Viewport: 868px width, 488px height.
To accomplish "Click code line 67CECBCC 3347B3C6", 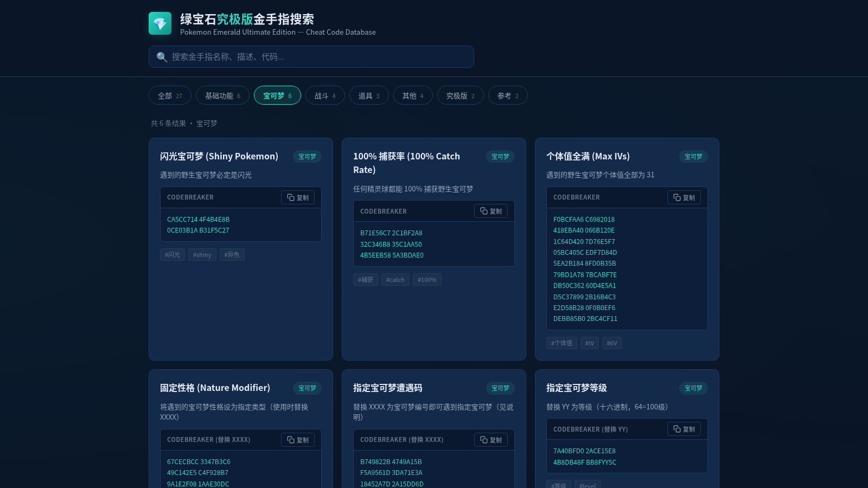I will pos(199,462).
